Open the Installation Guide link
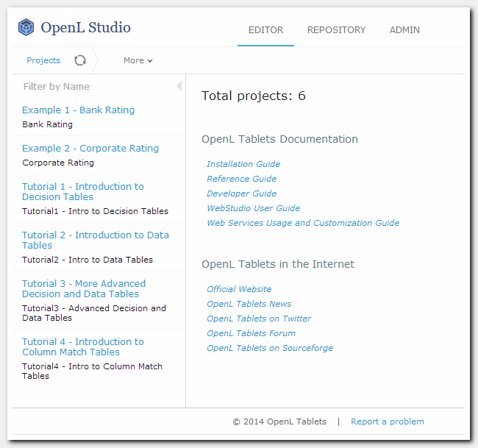This screenshot has height=448, width=478. (243, 164)
